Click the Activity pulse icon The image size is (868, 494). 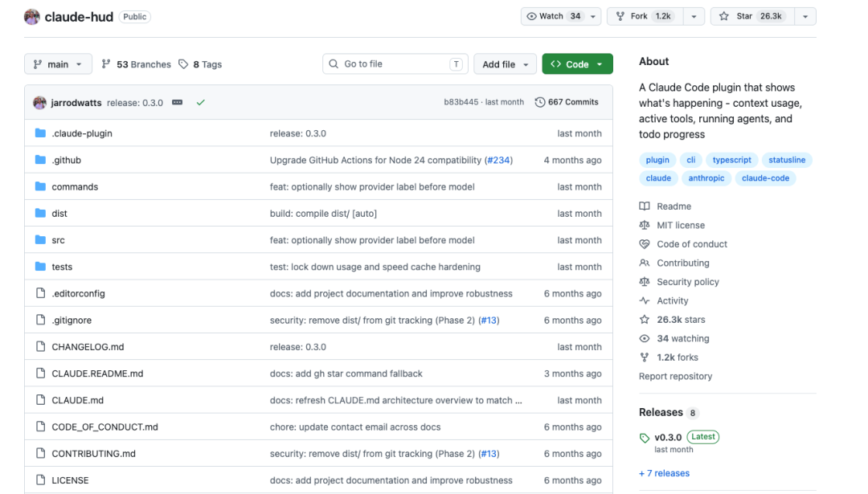point(645,300)
